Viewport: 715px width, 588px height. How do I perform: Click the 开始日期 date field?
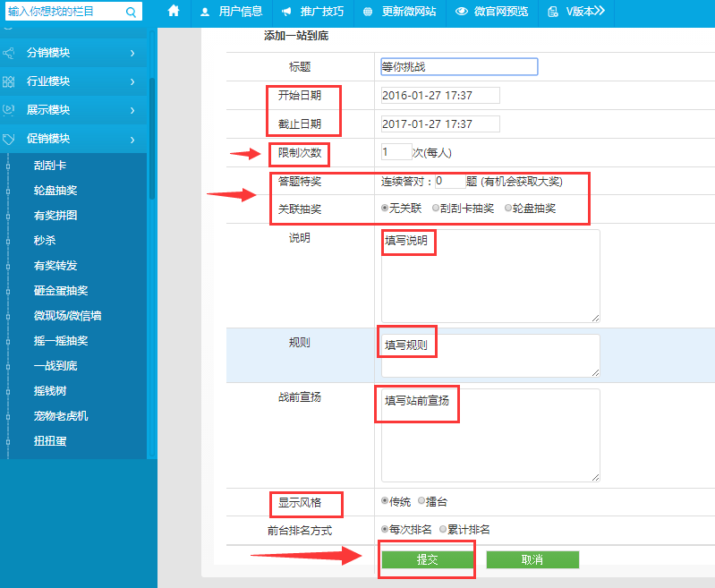[440, 96]
